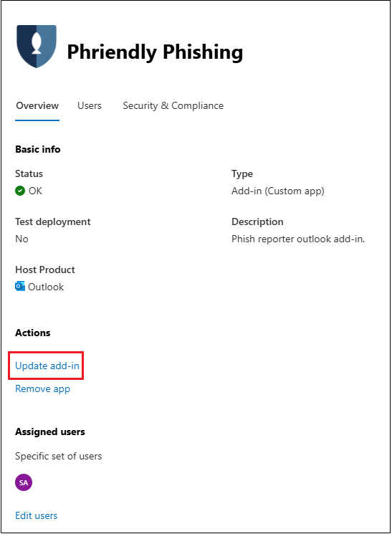Click the Add-in (Custom app) type value

(x=278, y=191)
